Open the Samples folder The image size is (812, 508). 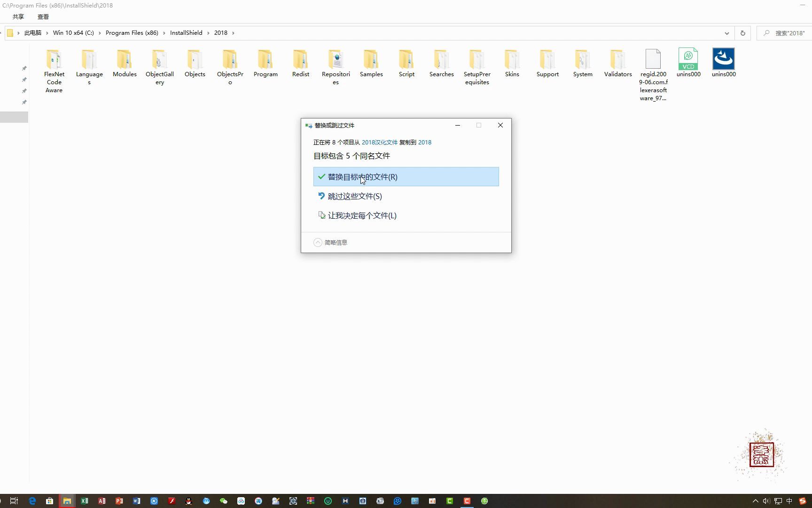[x=371, y=63]
